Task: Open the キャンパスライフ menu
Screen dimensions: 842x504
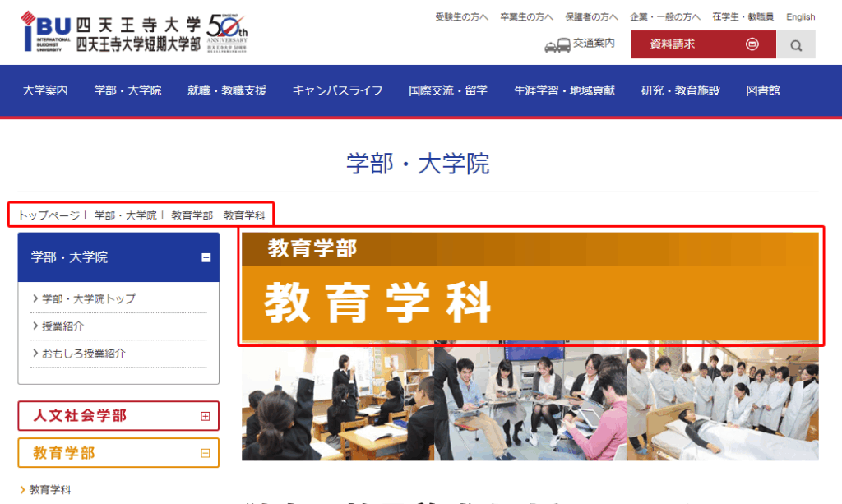Action: click(337, 90)
